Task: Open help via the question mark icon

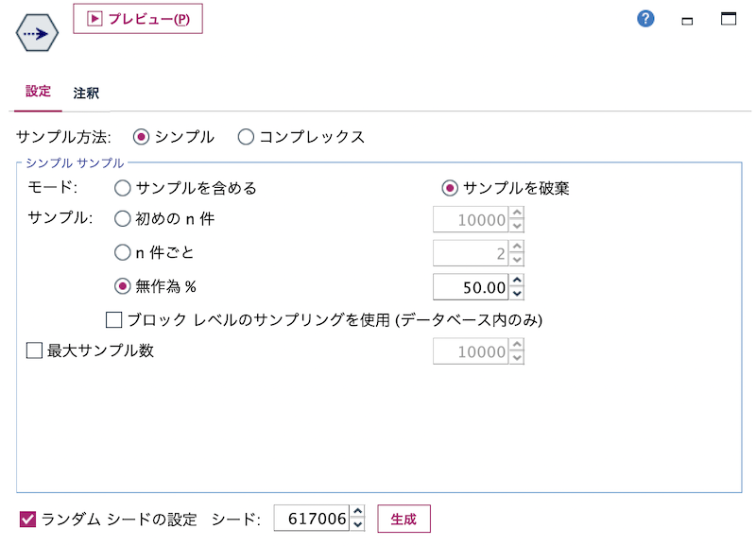Action: pos(645,18)
